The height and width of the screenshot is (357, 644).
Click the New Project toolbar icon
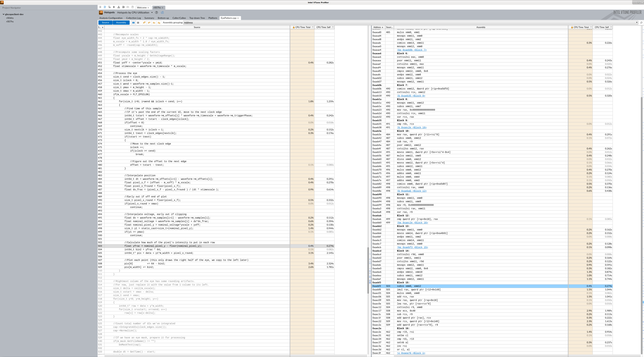(x=109, y=7)
